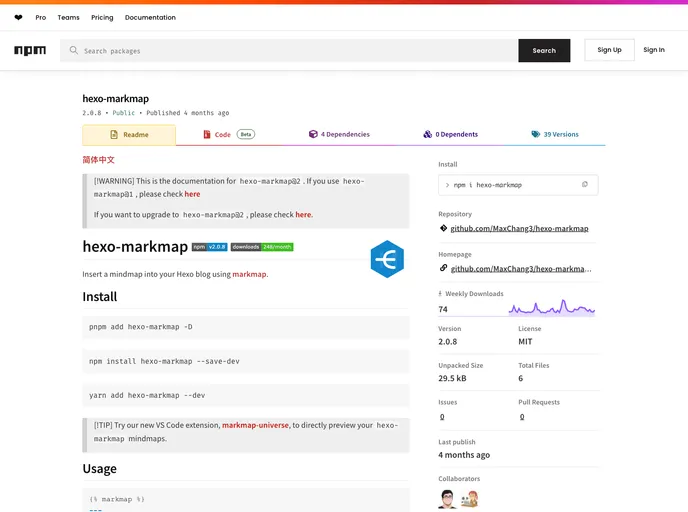Open the second collaborator avatar
Screen dimensions: 688x512
click(x=469, y=499)
